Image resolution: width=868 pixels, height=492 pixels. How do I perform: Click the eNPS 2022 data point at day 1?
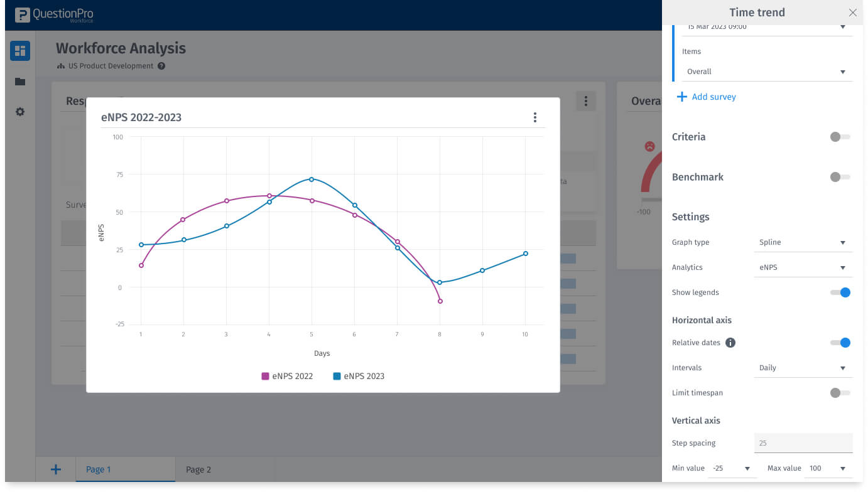click(x=141, y=265)
